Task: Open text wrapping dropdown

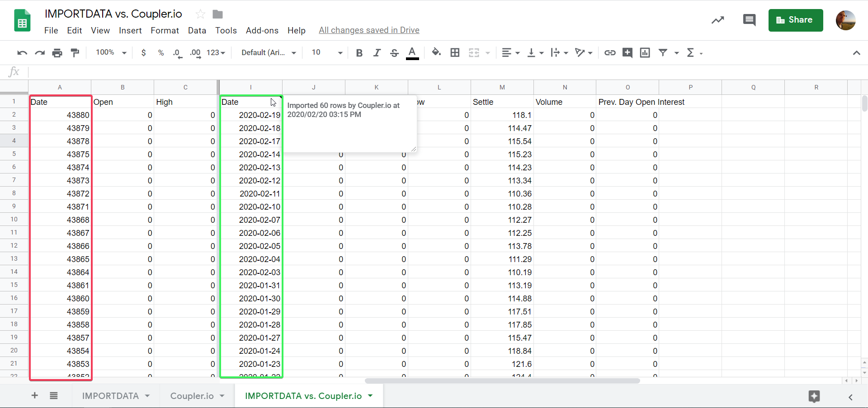Action: (x=559, y=53)
